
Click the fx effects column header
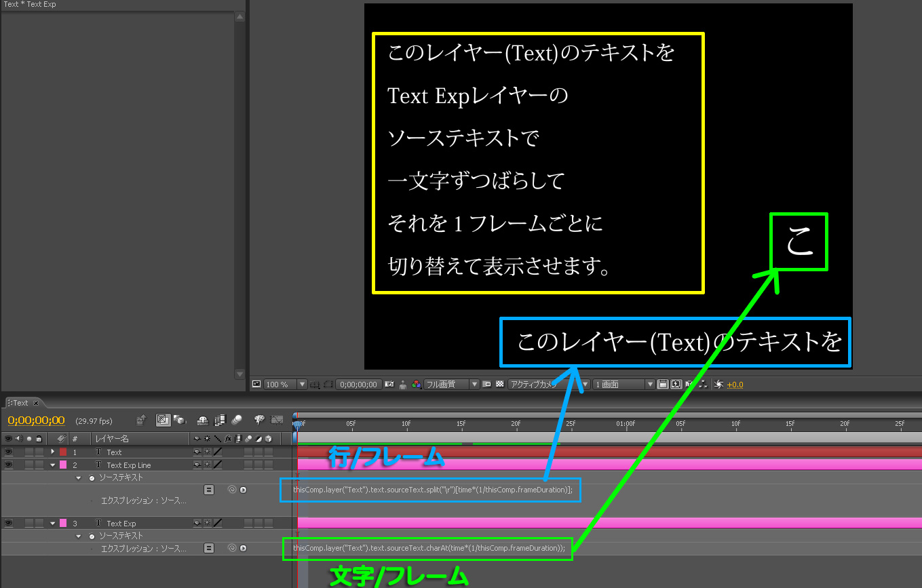coord(229,439)
